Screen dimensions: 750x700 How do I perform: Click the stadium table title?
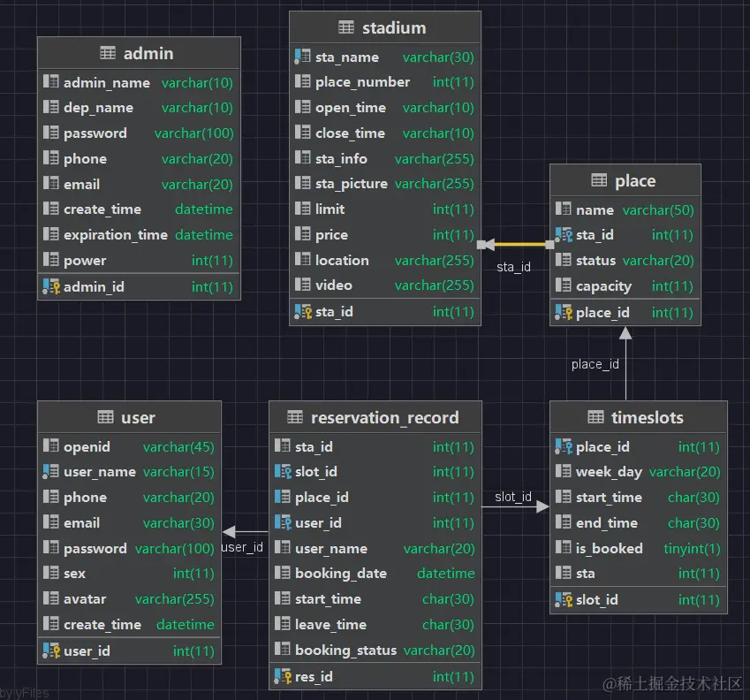click(394, 27)
